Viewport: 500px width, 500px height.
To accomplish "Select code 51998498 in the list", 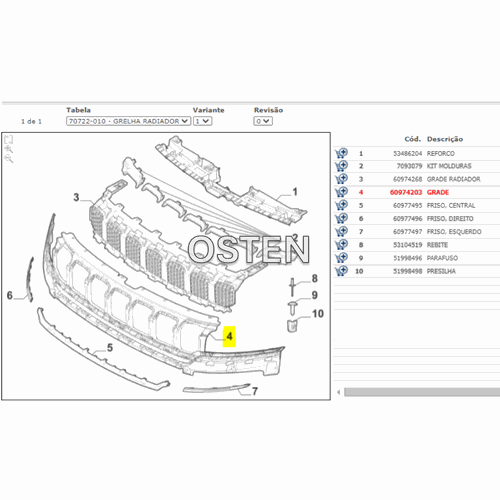I will pyautogui.click(x=407, y=271).
